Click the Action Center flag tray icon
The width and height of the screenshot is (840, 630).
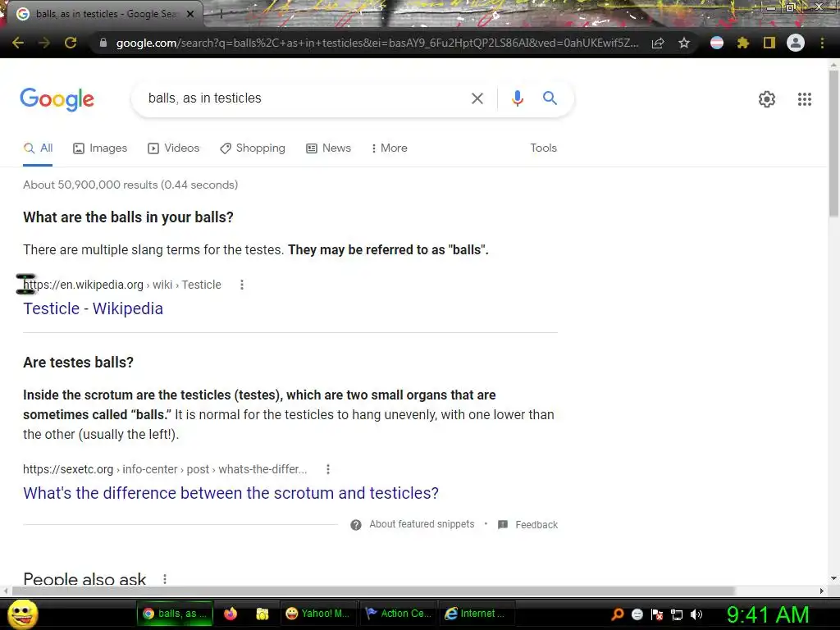click(657, 614)
